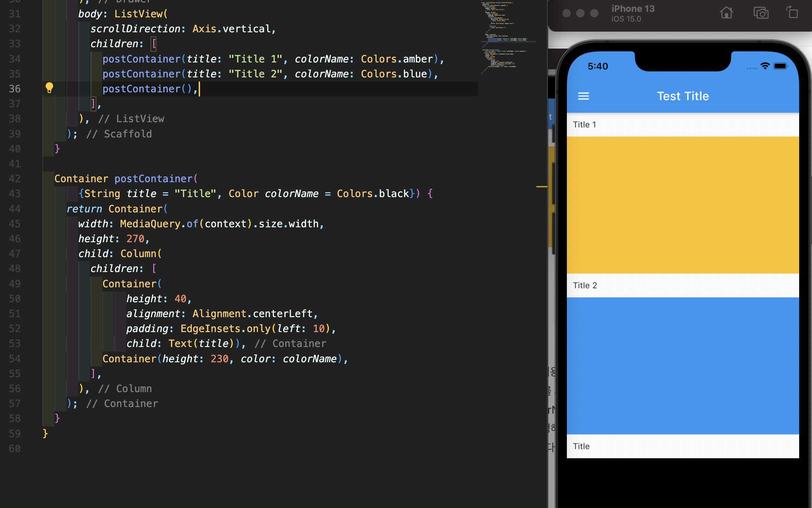Screen dimensions: 812x508
Task: Click the Wi-Fi icon in iOS status bar
Action: (x=765, y=66)
